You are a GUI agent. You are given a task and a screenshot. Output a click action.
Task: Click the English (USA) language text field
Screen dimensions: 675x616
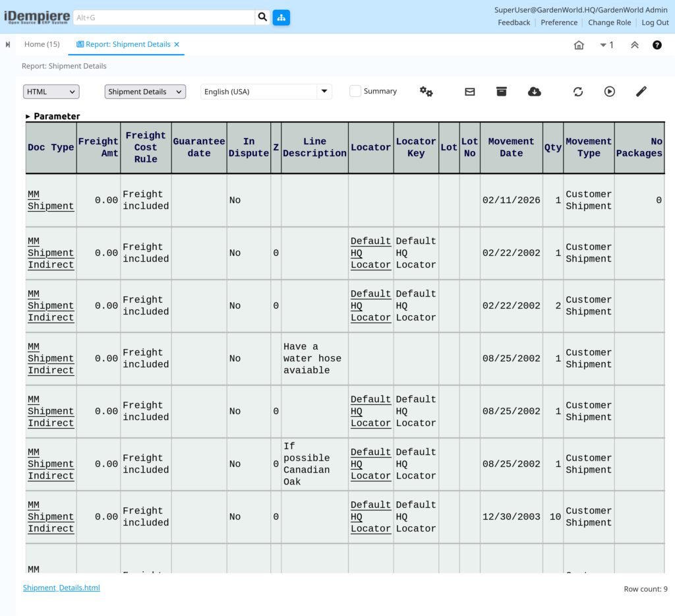pyautogui.click(x=259, y=92)
